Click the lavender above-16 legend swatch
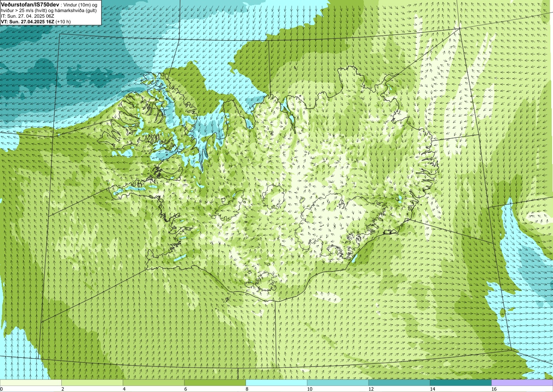 pos(522,383)
